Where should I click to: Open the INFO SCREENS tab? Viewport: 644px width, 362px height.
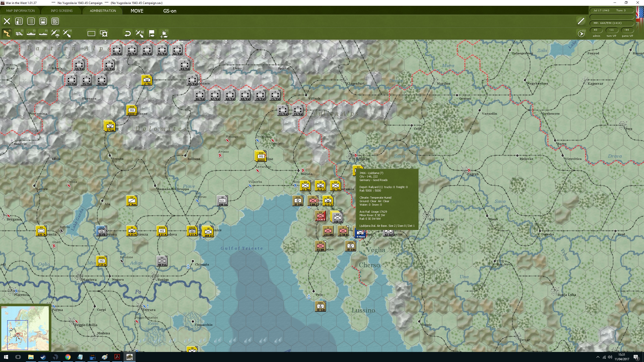point(61,11)
